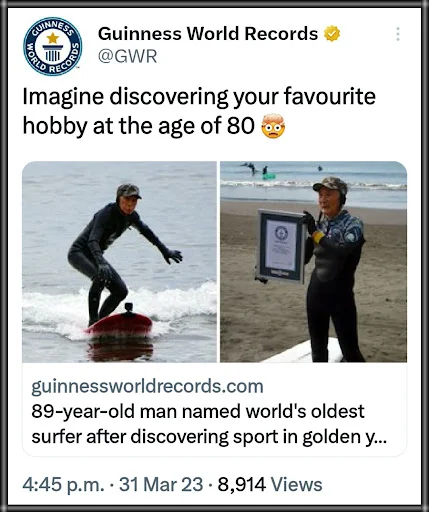Click the 31 Mar 23 date
Screen dimensions: 429x512
click(161, 484)
